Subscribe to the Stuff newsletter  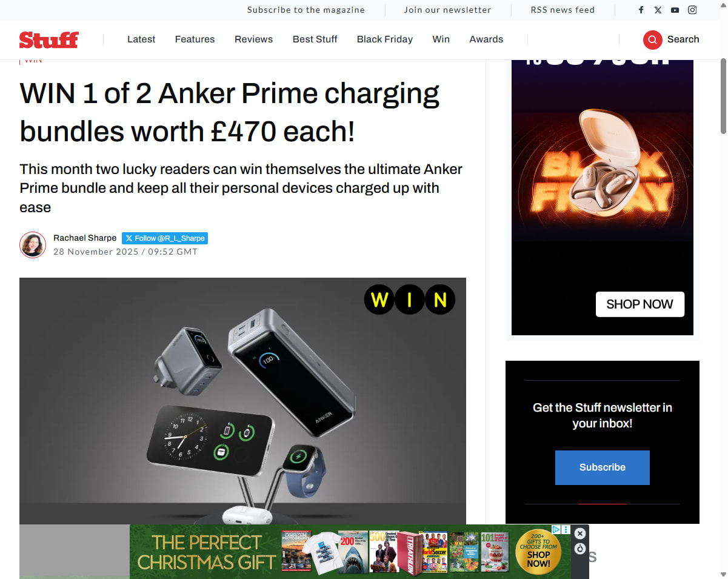603,467
